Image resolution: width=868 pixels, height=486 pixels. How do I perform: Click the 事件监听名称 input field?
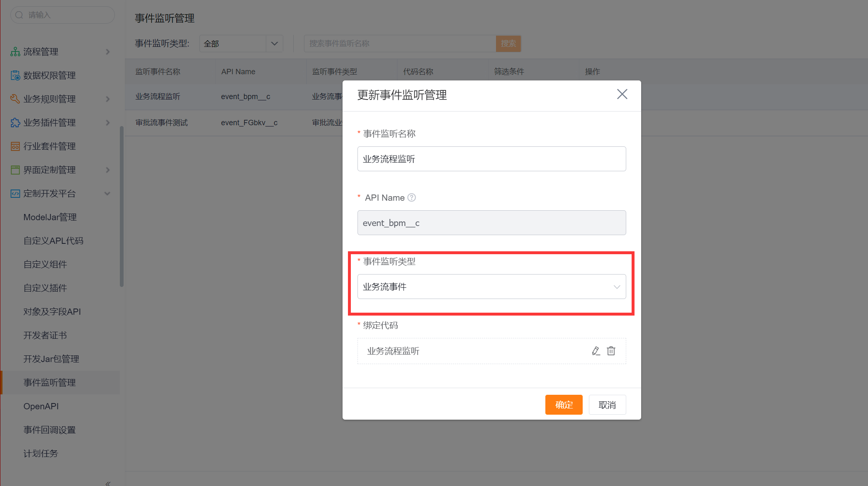491,159
